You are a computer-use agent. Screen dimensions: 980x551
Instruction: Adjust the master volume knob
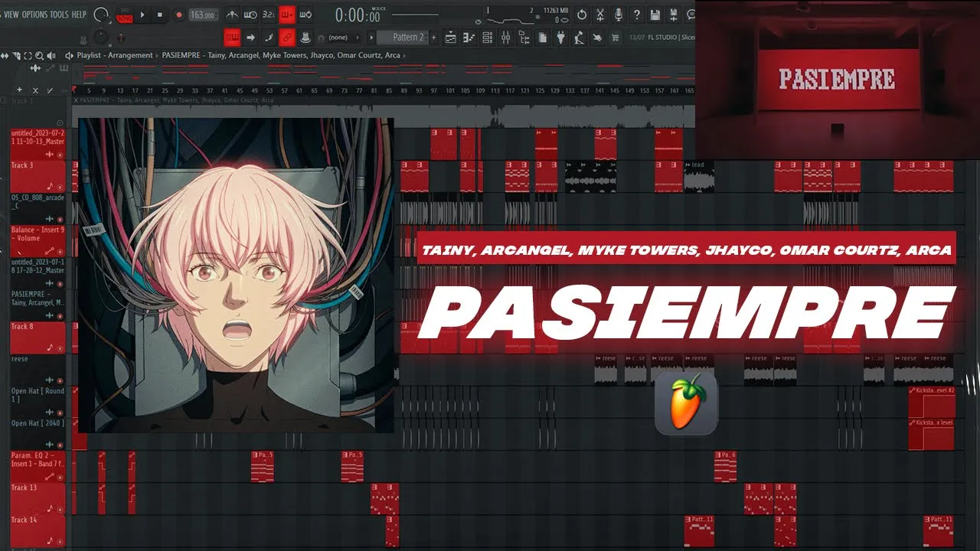point(101,15)
